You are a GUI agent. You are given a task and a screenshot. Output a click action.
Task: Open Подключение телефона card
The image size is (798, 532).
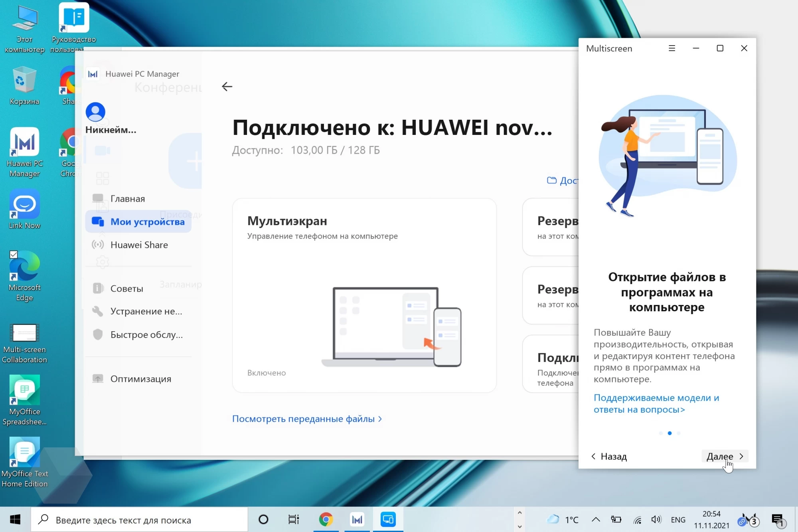pyautogui.click(x=551, y=364)
